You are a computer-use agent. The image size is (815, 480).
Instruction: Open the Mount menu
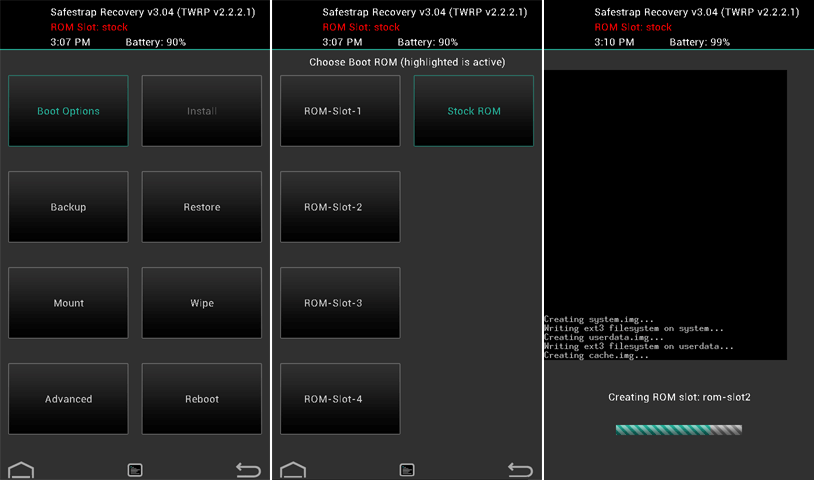click(x=68, y=303)
